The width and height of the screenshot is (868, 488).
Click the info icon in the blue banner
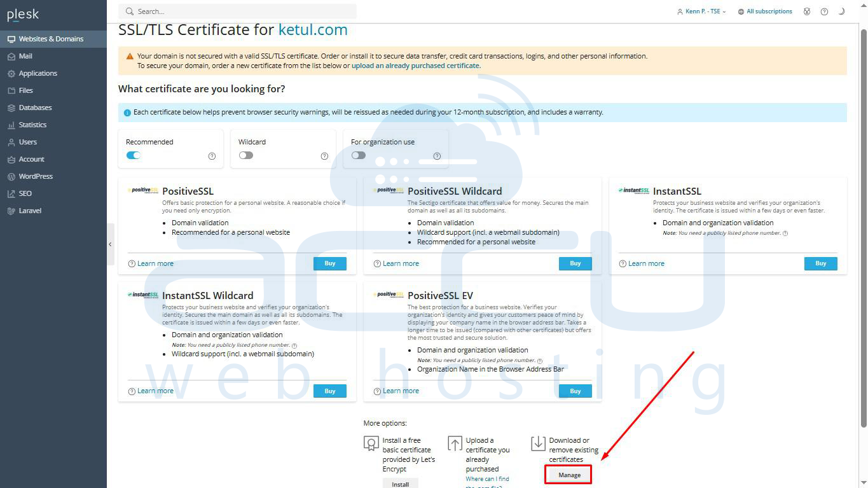[x=127, y=113]
